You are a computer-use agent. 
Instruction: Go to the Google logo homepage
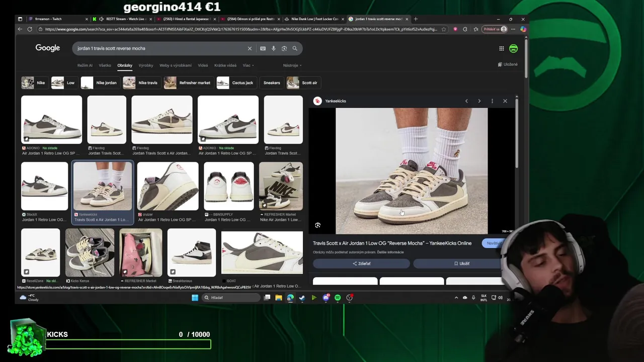click(x=48, y=48)
